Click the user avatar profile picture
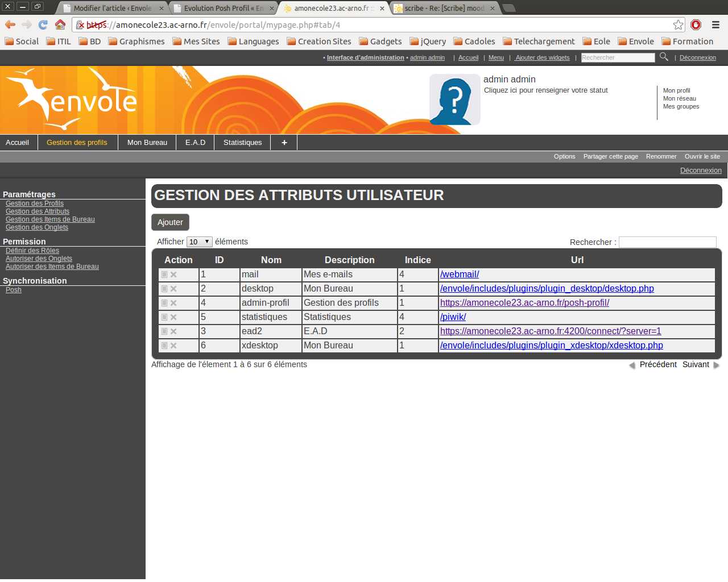The width and height of the screenshot is (728, 582). pos(454,99)
